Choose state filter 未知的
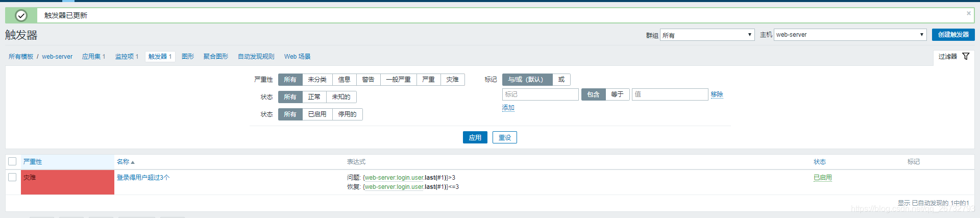Screen dimensions: 980x218 click(341, 97)
